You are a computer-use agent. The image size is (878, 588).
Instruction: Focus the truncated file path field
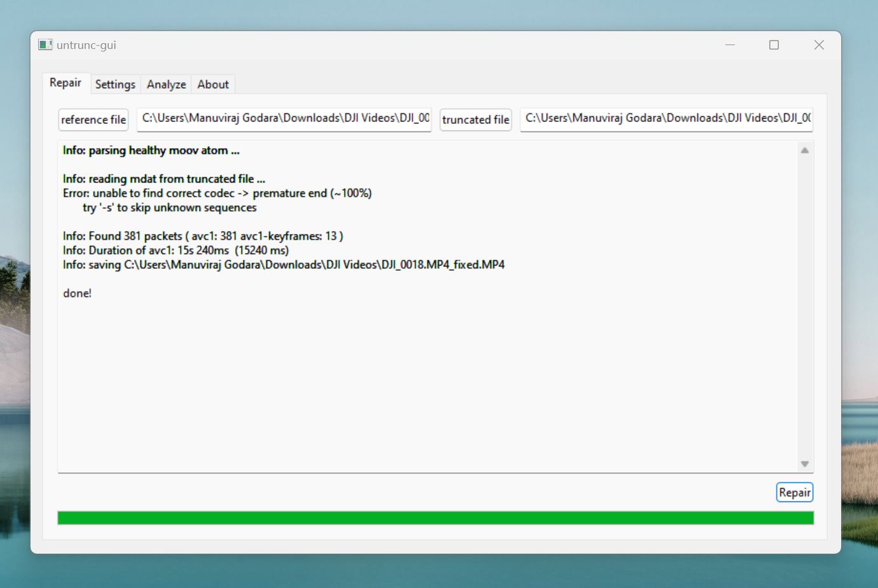point(666,119)
